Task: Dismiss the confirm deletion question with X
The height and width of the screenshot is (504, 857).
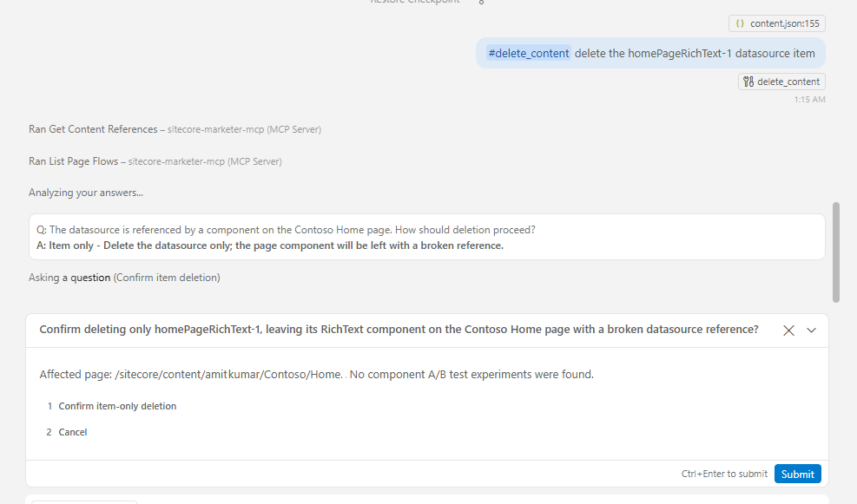Action: 788,331
